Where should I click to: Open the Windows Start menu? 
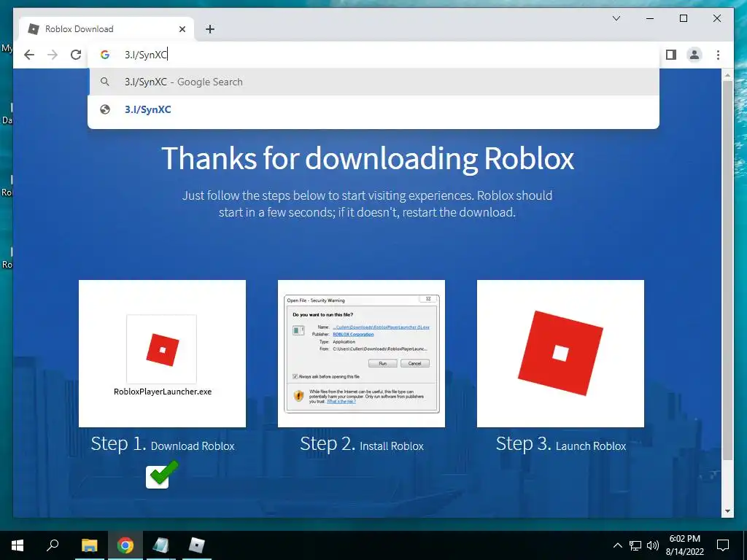(x=18, y=545)
